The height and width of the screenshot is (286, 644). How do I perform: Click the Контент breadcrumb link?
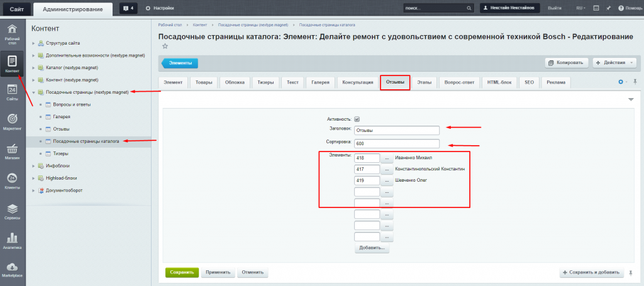point(200,25)
